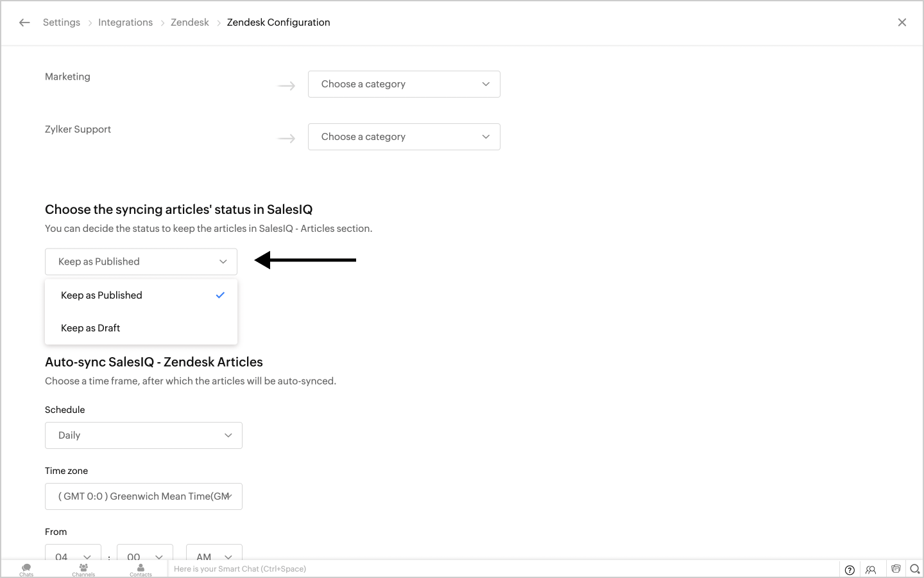Open the Time zone dropdown
This screenshot has height=578, width=924.
[x=144, y=496]
